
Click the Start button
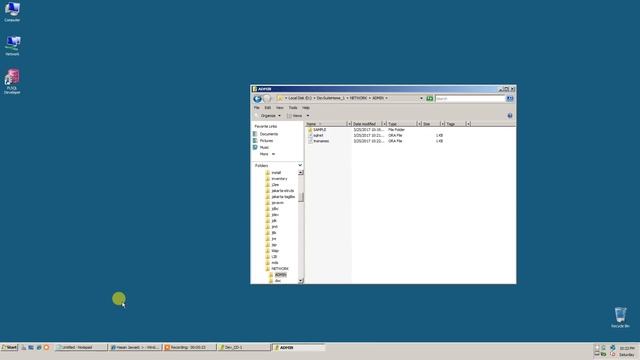9,347
